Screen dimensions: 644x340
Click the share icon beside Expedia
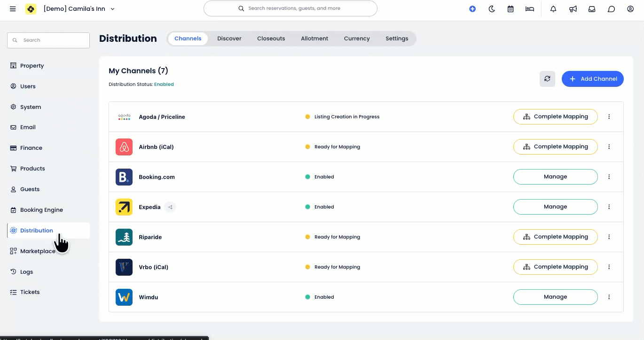(170, 207)
